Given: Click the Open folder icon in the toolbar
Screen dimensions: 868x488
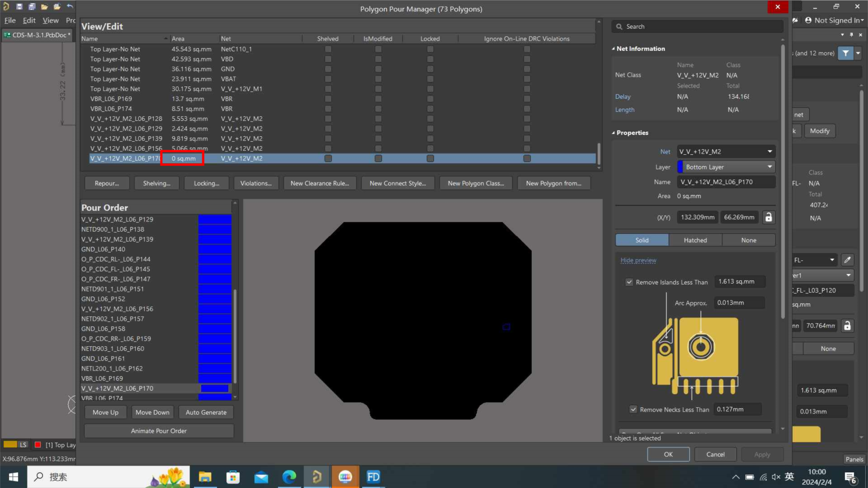Looking at the screenshot, I should click(x=44, y=7).
